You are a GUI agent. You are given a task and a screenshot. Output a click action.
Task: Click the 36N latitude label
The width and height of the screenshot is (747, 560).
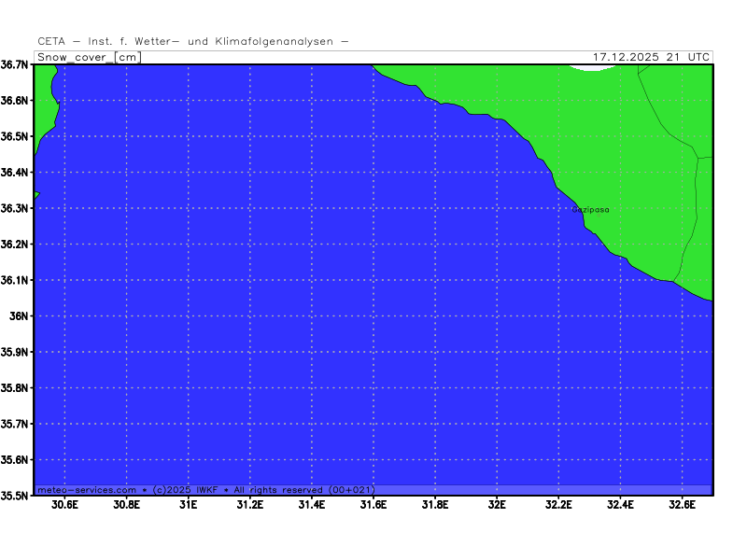point(21,316)
